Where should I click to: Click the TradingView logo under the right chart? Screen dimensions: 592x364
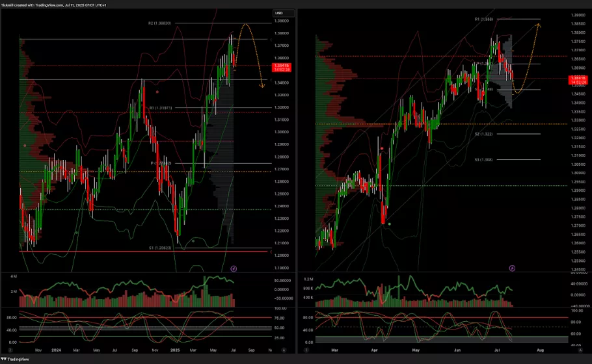[x=308, y=359]
